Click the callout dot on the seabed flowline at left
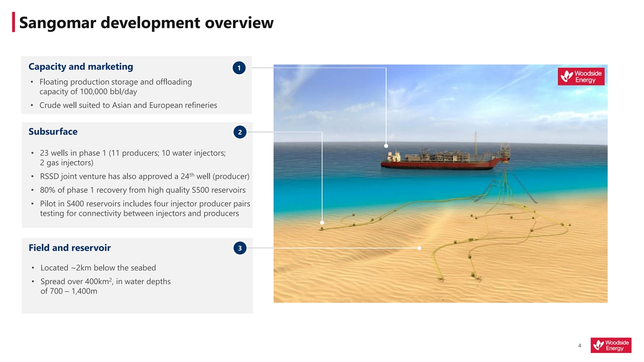Image resolution: width=644 pixels, height=362 pixels. pos(322,223)
